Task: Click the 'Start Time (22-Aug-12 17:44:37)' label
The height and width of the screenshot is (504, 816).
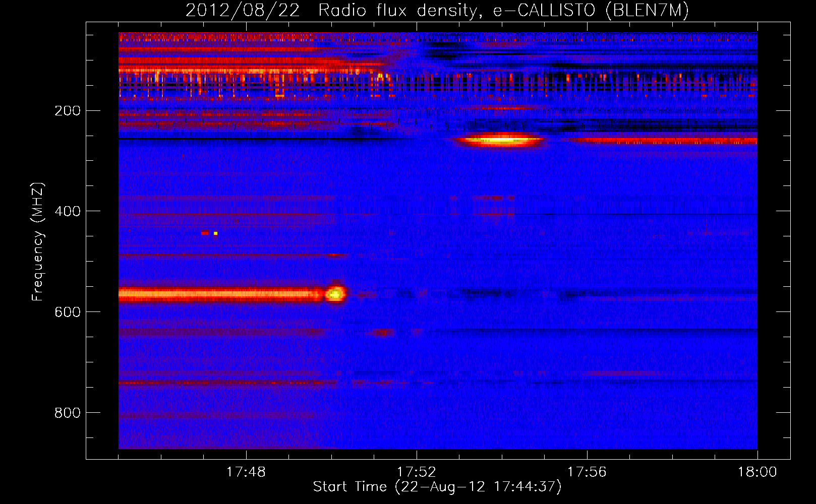Action: [x=437, y=487]
